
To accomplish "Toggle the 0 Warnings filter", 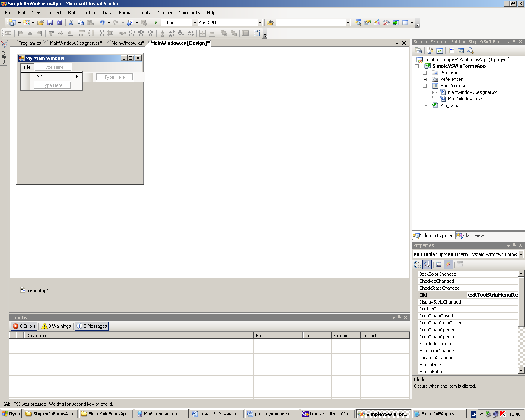I will point(57,326).
